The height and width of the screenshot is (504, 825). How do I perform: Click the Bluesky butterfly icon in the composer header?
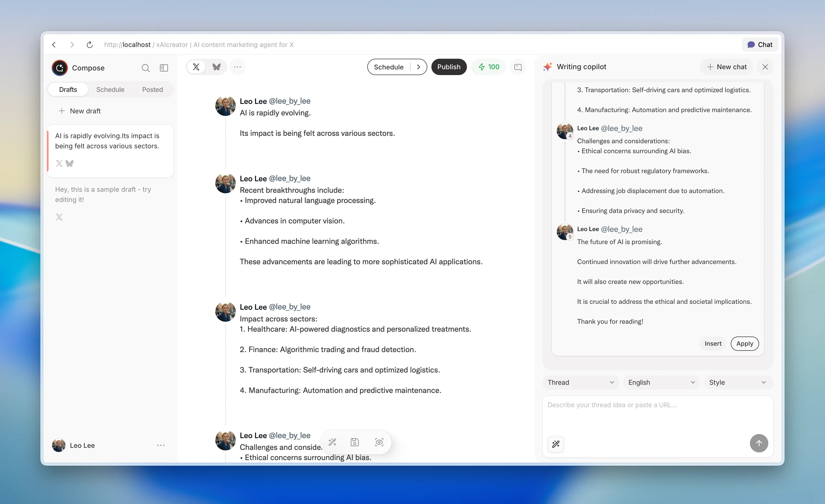(216, 67)
